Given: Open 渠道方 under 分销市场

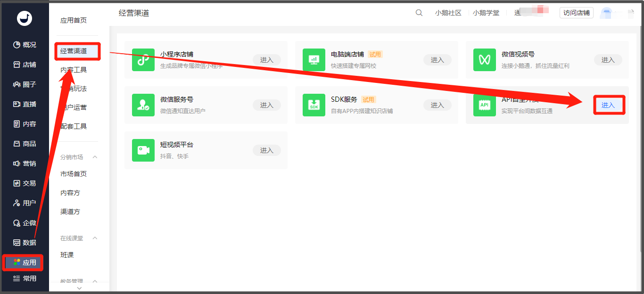Looking at the screenshot, I should pos(70,212).
